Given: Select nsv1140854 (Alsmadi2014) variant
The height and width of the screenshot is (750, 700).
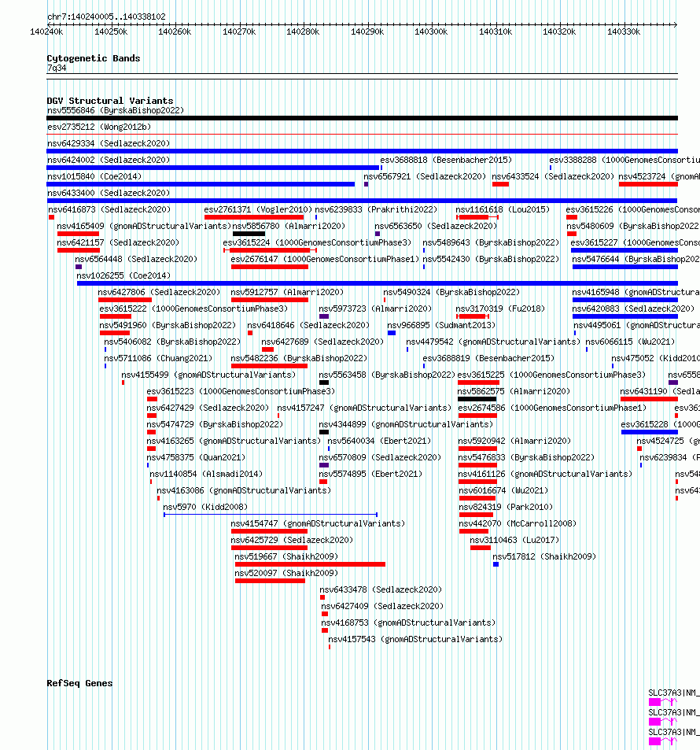Looking at the screenshot, I should 206,474.
